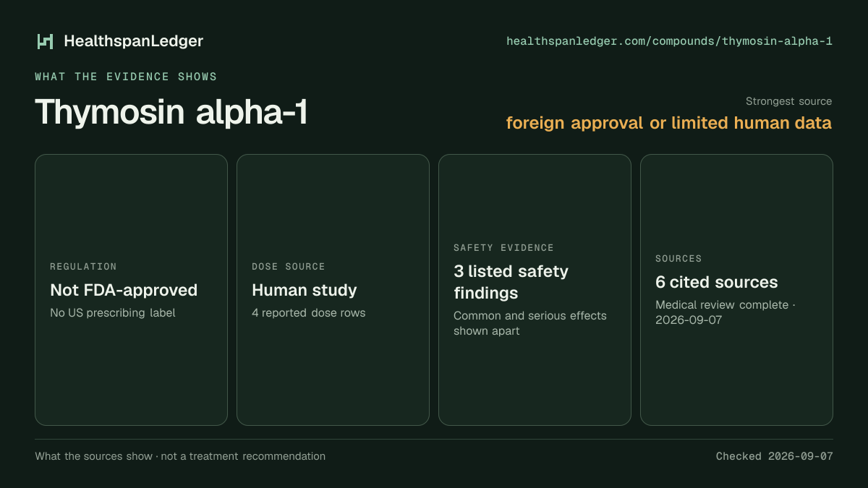Select '3 listed safety findings' heading
Viewport: 868px width, 488px height.
511,282
